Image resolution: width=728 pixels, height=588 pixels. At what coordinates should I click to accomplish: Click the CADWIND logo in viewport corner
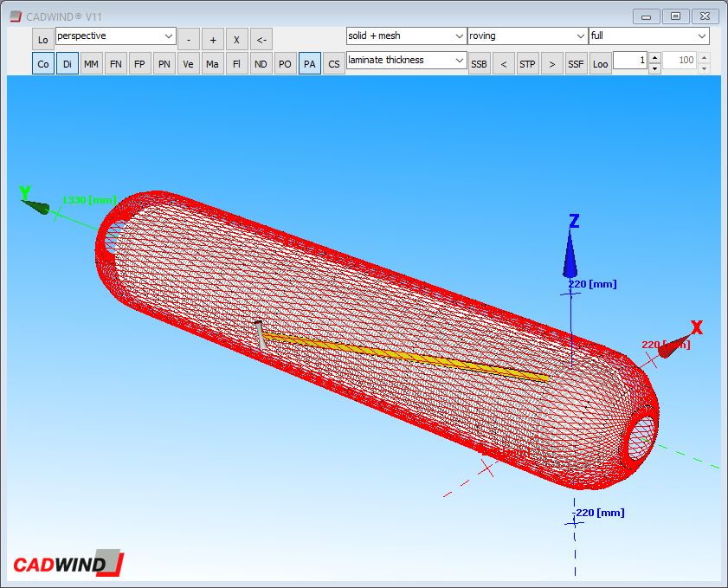coord(68,564)
